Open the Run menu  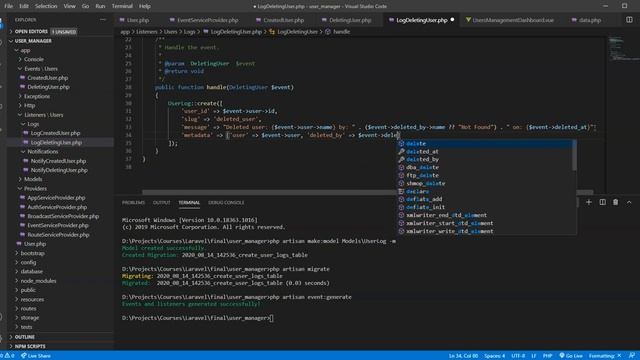(x=100, y=6)
